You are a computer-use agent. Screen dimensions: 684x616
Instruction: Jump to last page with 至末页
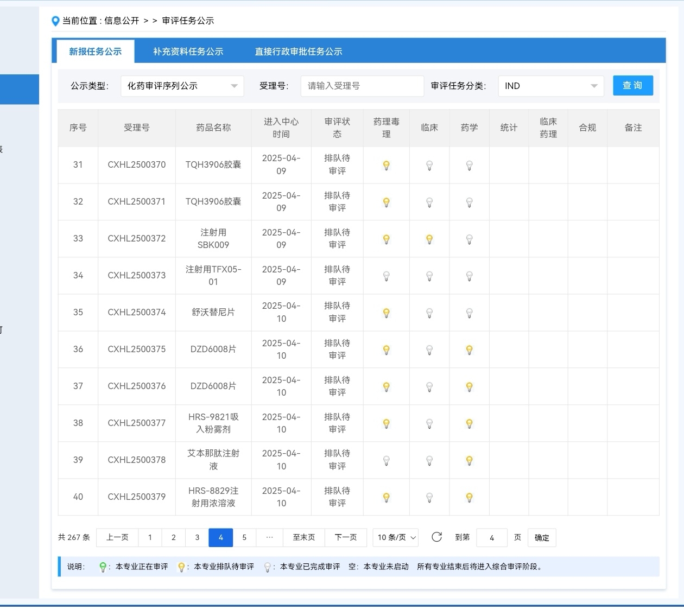pyautogui.click(x=303, y=537)
